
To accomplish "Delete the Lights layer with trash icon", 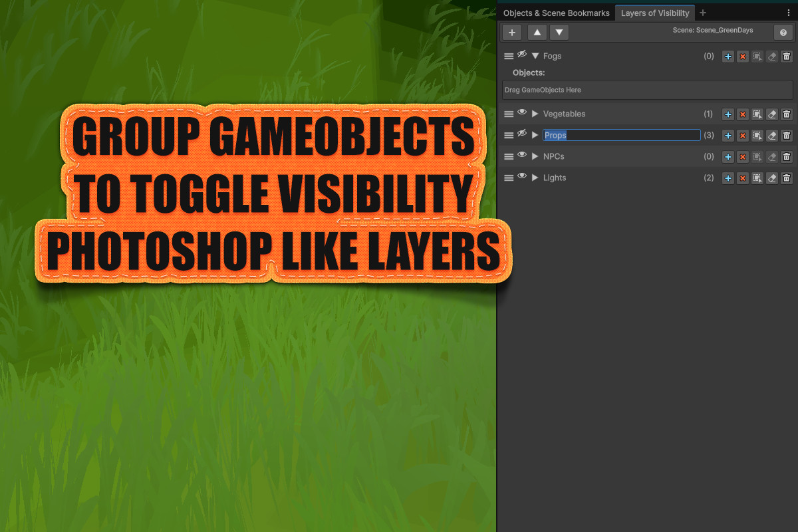I will (787, 178).
